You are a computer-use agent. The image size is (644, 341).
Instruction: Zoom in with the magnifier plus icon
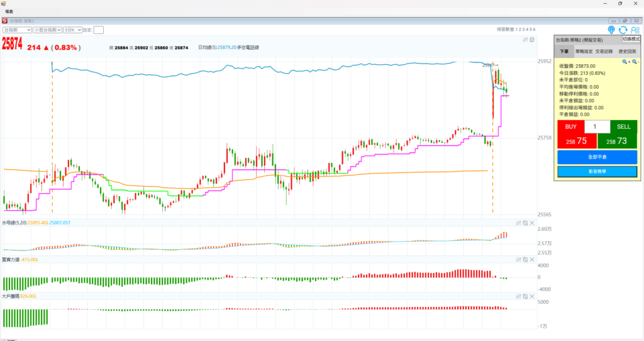[x=626, y=62]
